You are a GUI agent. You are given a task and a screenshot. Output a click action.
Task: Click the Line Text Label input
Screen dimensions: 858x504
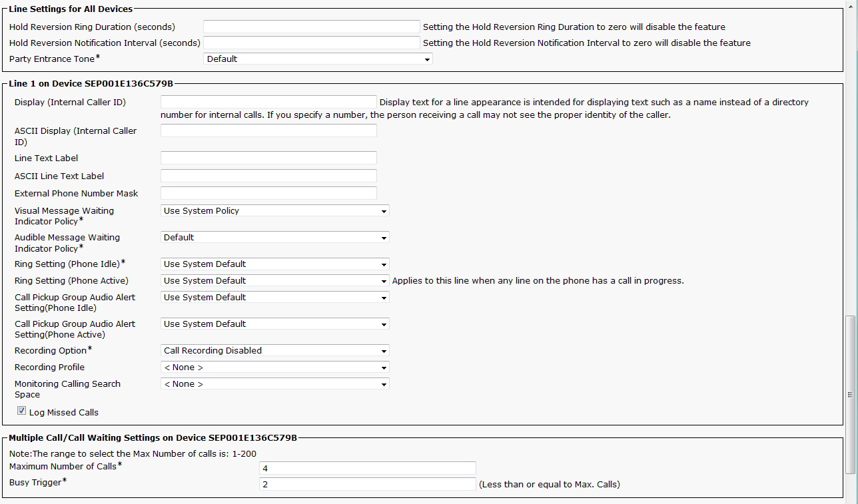(268, 158)
